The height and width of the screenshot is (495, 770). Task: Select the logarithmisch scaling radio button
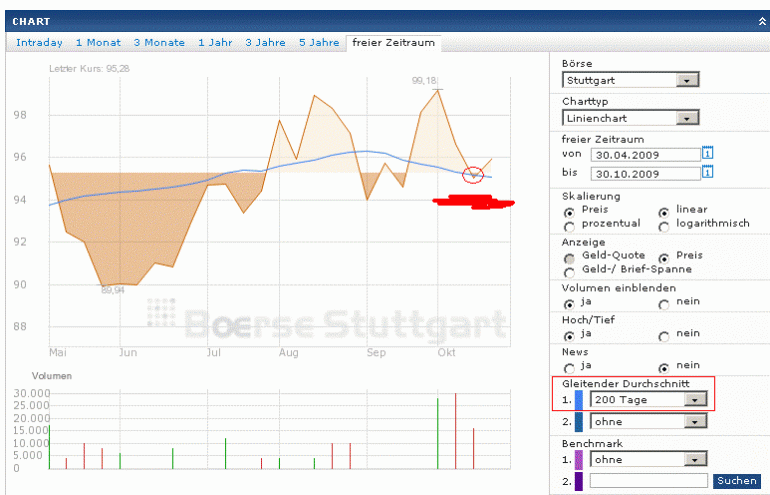pos(663,226)
